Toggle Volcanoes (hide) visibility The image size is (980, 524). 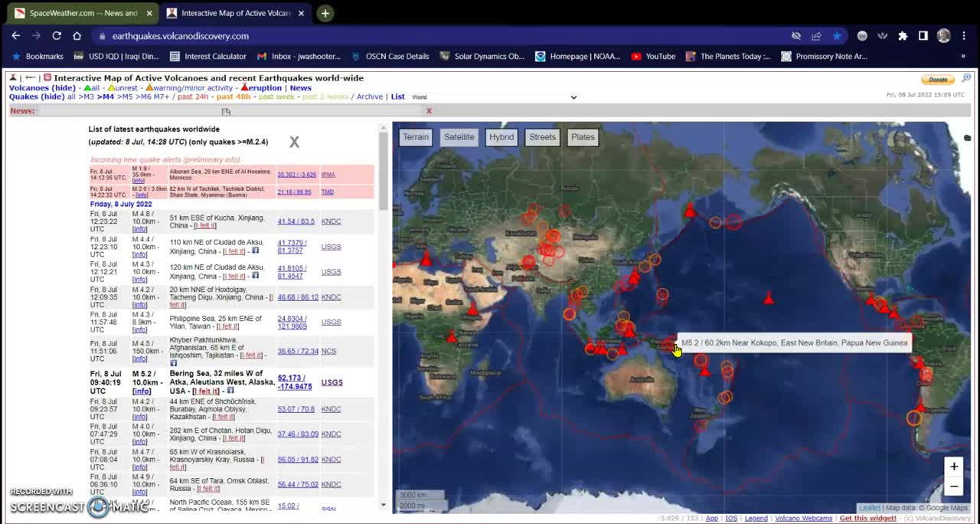point(42,88)
